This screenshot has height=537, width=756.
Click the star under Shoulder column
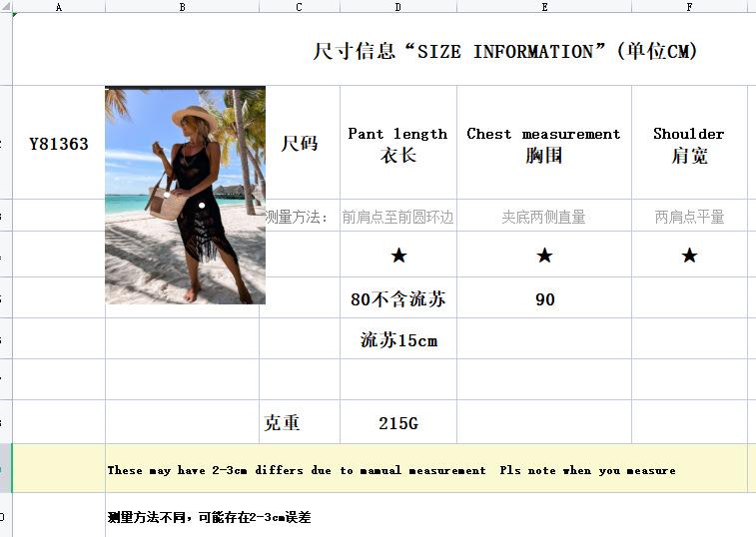pyautogui.click(x=689, y=256)
